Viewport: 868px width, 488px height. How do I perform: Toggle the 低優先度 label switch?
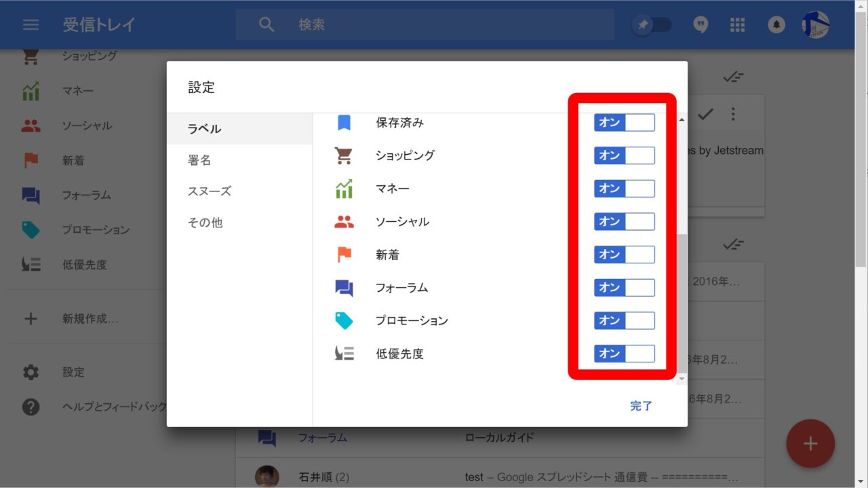pos(624,354)
